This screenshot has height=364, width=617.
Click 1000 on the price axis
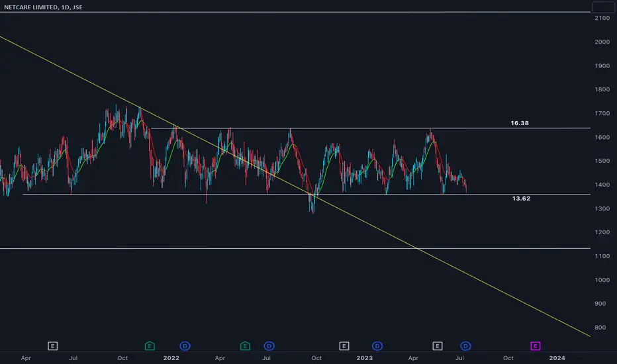[602, 280]
